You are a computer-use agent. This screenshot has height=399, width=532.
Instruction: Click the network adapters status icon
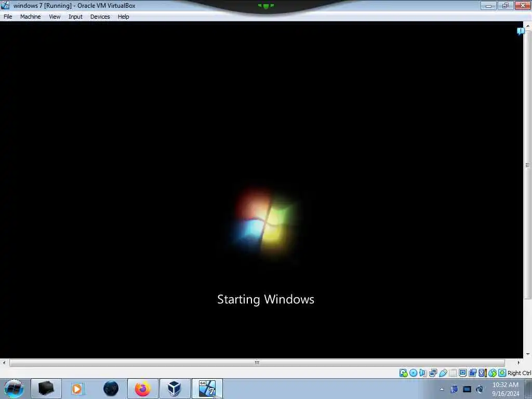(433, 373)
